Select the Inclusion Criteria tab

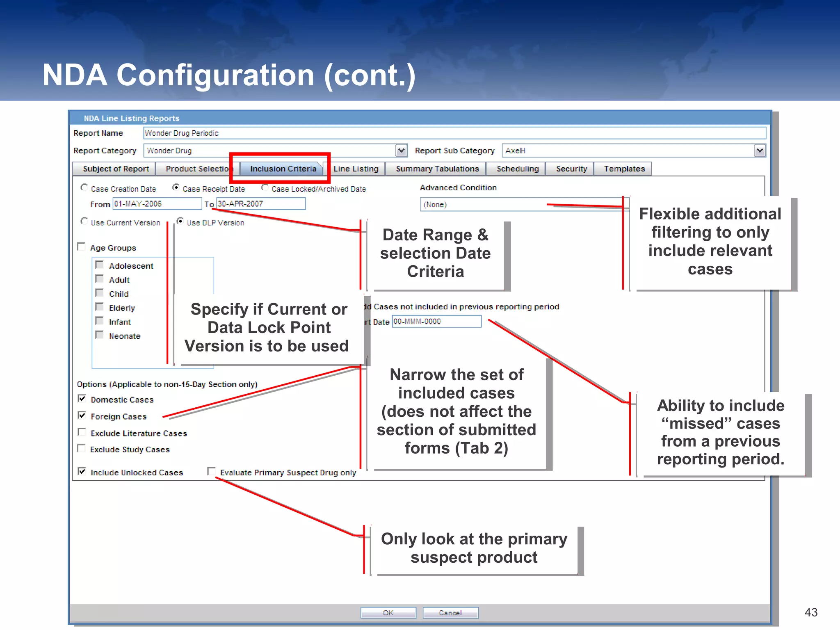282,169
